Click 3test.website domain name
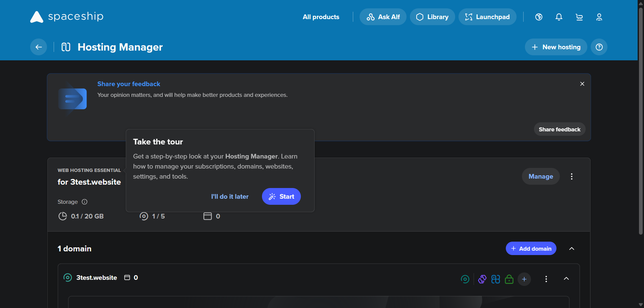The image size is (644, 308). tap(97, 278)
